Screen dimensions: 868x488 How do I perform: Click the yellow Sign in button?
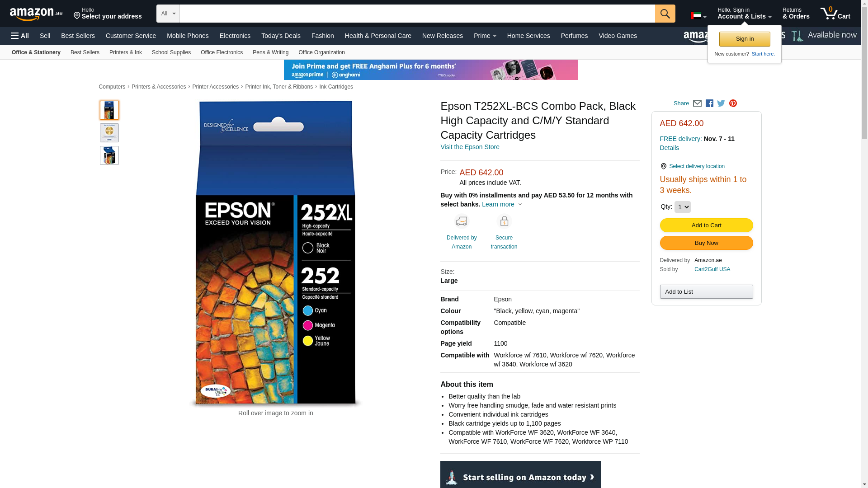[x=745, y=39]
